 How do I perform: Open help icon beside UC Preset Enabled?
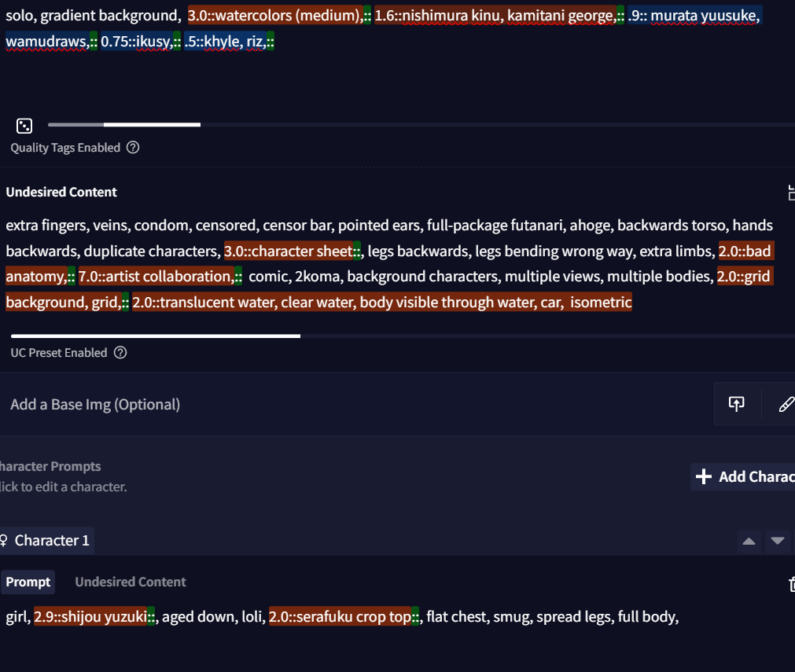[120, 353]
